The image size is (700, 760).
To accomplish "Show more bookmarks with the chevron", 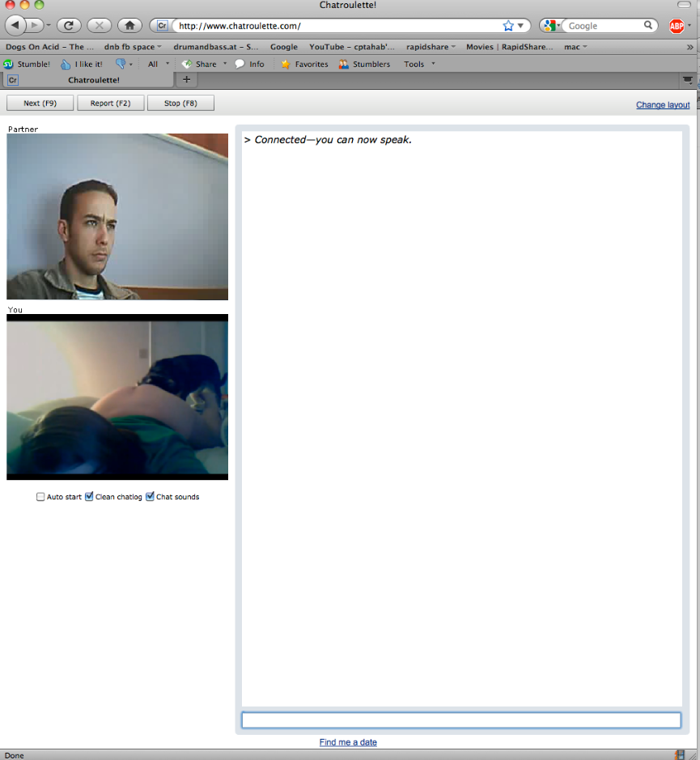I will click(x=689, y=47).
